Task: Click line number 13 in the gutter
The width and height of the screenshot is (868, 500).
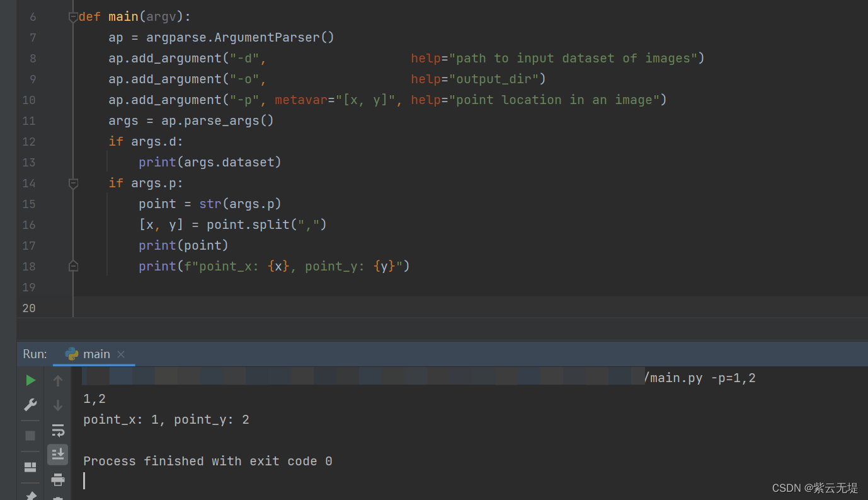Action: click(29, 163)
